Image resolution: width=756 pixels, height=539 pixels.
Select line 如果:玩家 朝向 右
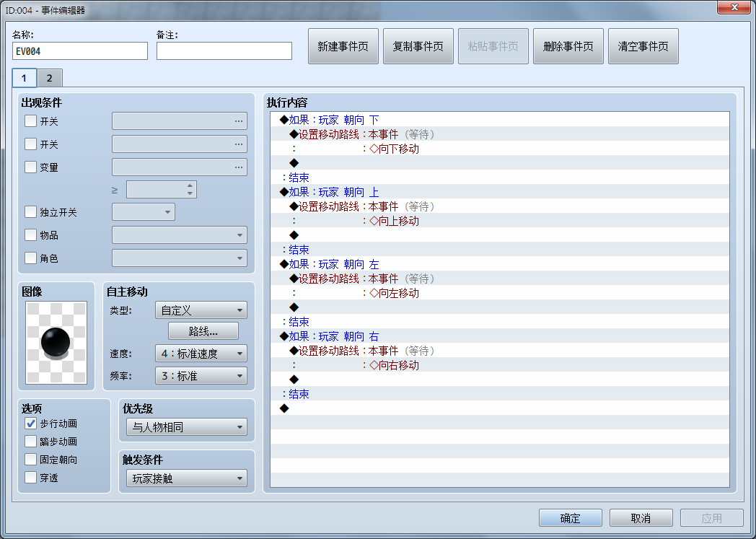pos(499,336)
